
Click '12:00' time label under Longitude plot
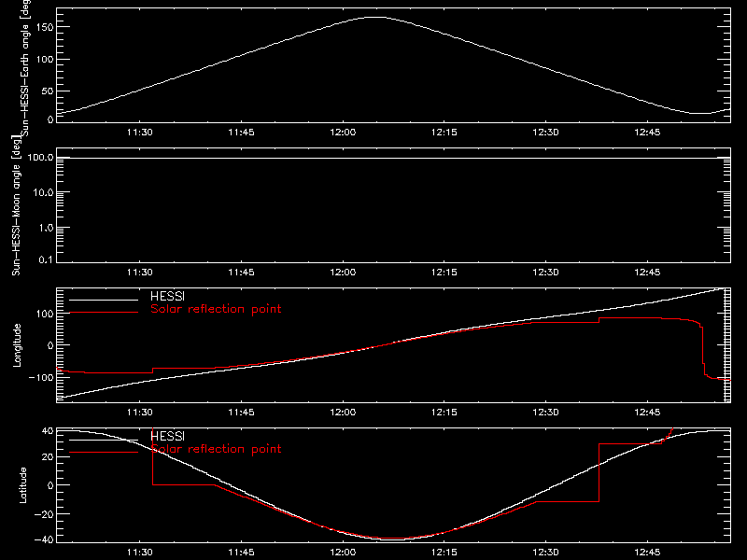[343, 413]
